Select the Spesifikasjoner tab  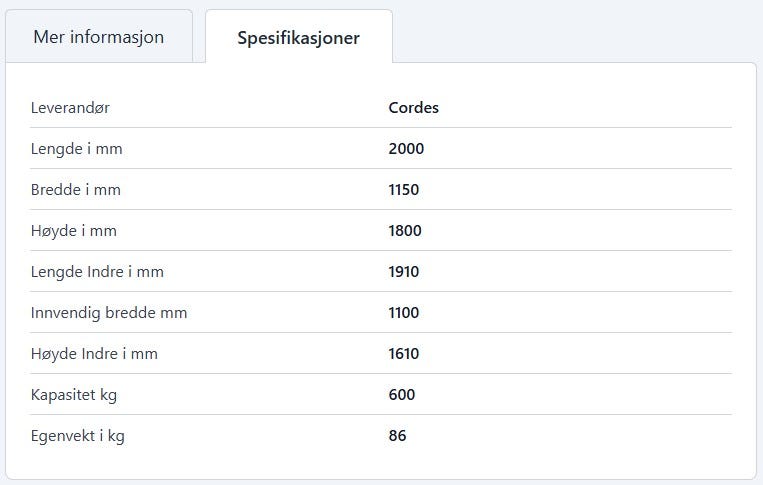click(x=299, y=37)
